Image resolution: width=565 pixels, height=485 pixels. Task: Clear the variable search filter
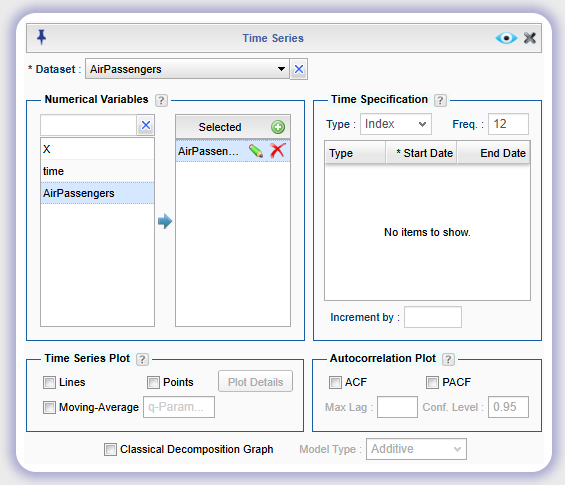[x=146, y=125]
